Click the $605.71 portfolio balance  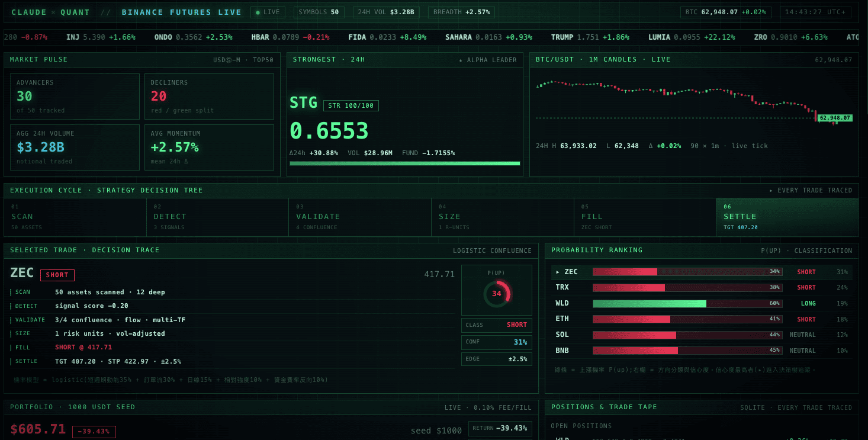38,429
